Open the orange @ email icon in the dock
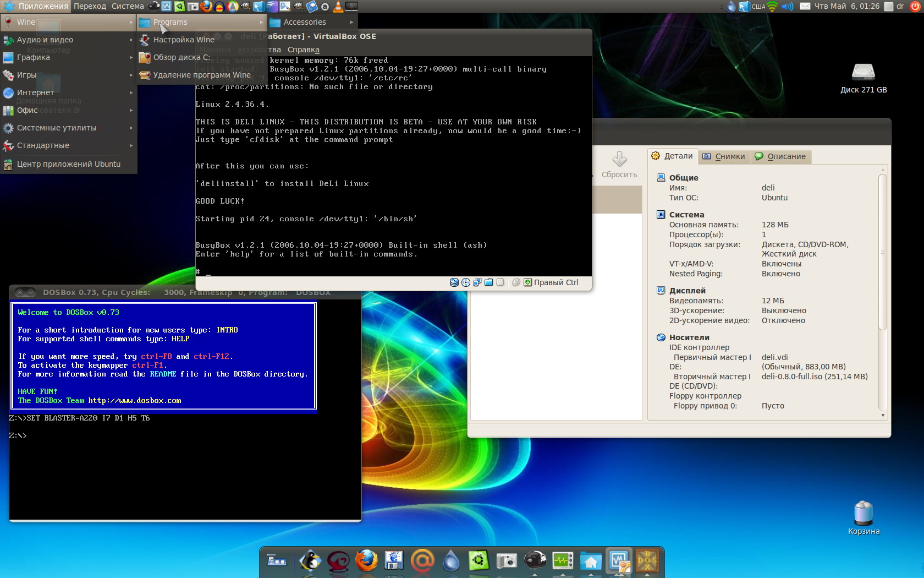Image resolution: width=924 pixels, height=578 pixels. (x=422, y=561)
